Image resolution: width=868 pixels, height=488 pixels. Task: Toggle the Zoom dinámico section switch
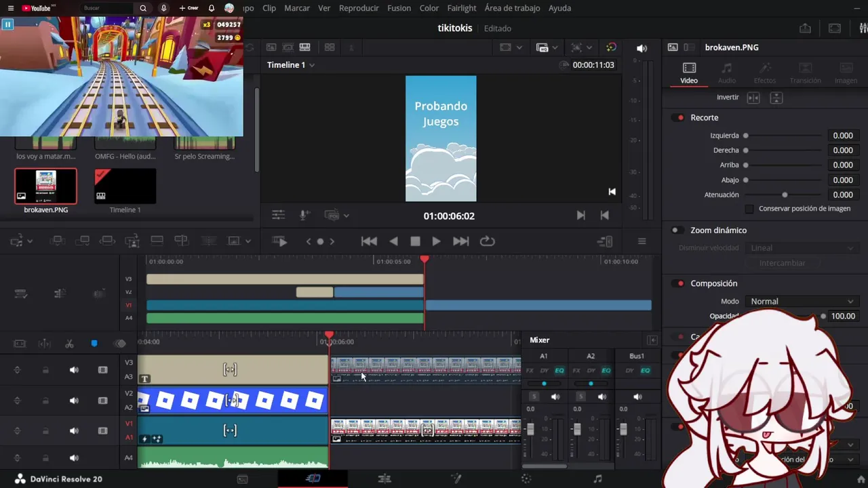pyautogui.click(x=677, y=230)
